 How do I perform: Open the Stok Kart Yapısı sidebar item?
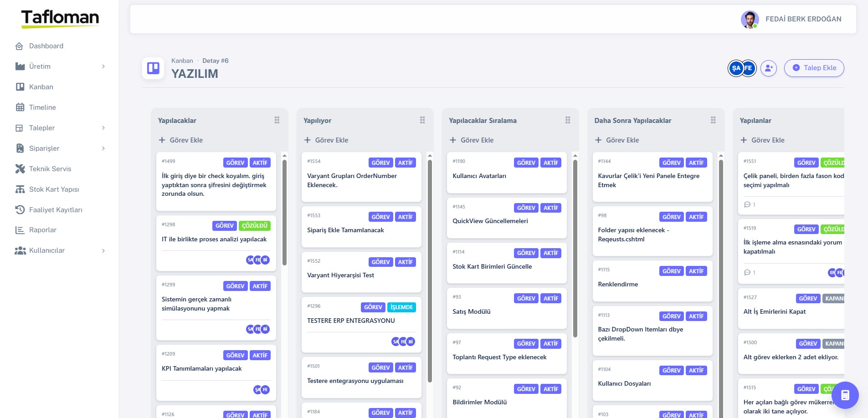(x=54, y=189)
